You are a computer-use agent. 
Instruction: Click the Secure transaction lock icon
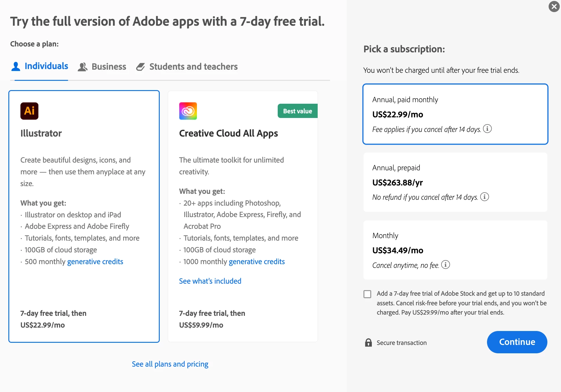[368, 342]
